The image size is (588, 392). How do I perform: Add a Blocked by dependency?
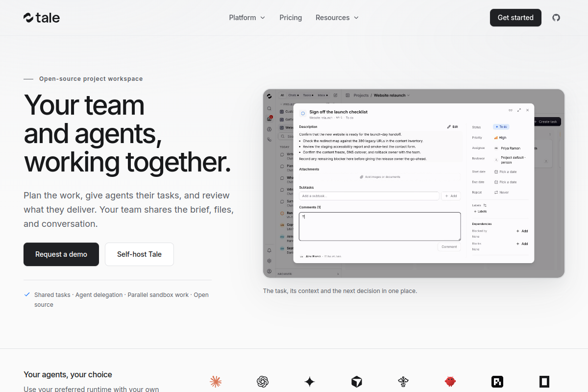click(x=522, y=231)
